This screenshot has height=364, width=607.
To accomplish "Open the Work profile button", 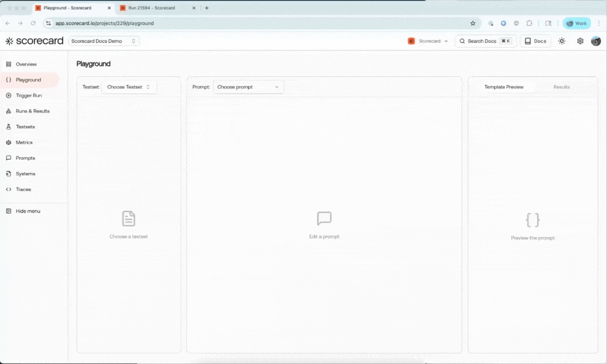I will tap(577, 23).
